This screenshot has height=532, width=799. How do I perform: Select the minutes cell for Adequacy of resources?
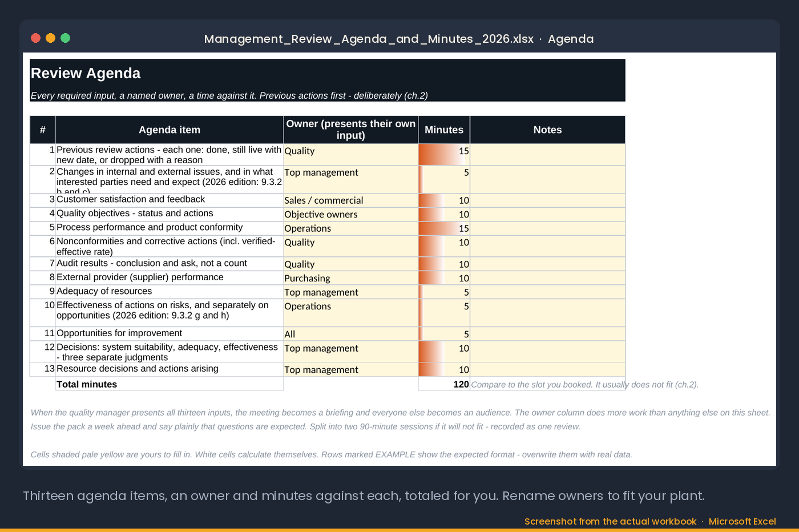pos(444,292)
